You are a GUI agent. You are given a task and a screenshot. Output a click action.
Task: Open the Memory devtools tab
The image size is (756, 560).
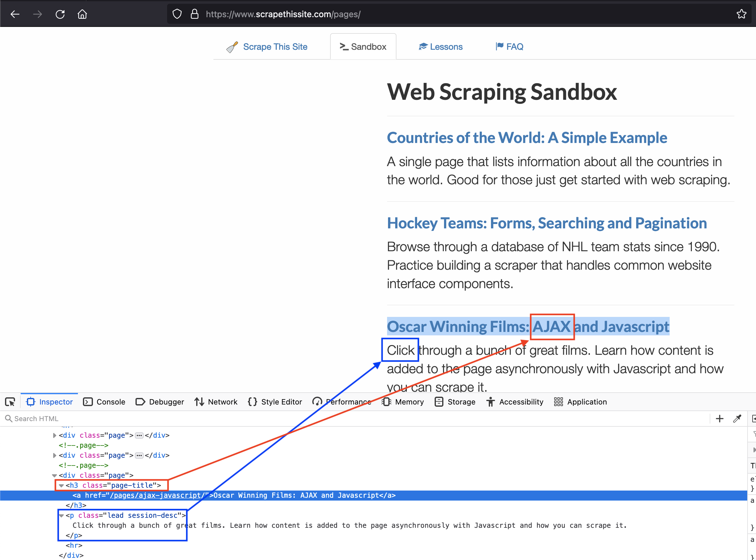(x=403, y=402)
